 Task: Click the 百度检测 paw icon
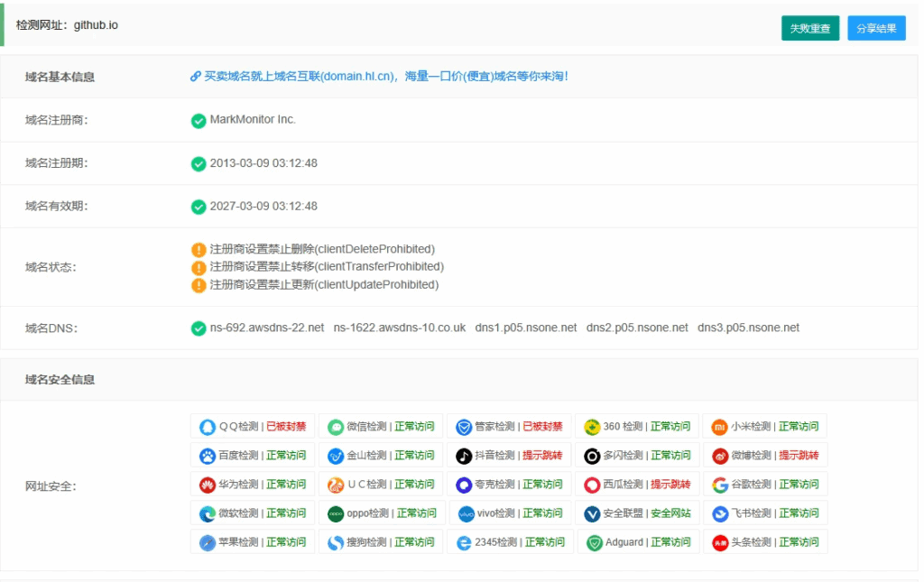click(x=208, y=456)
